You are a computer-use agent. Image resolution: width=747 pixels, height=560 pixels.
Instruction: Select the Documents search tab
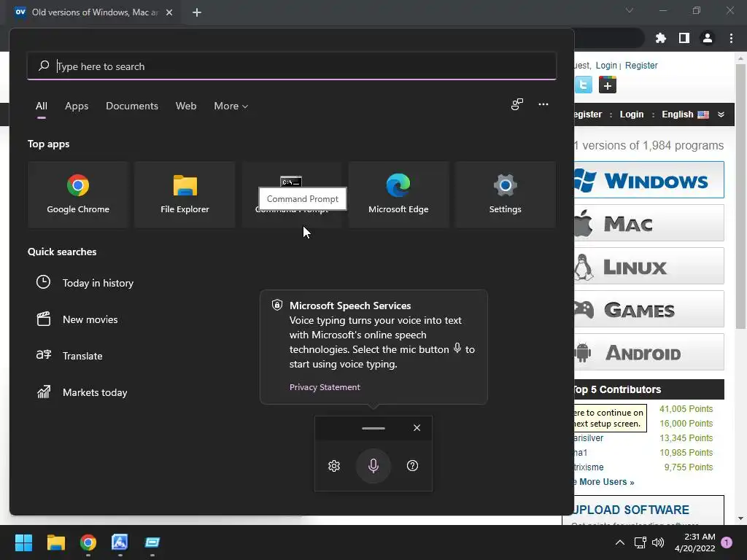[132, 106]
